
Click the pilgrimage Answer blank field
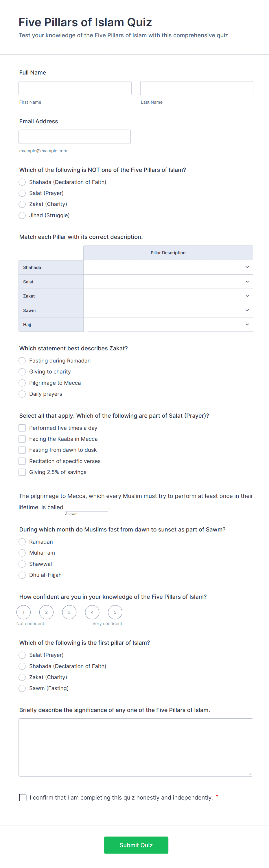pyautogui.click(x=86, y=507)
